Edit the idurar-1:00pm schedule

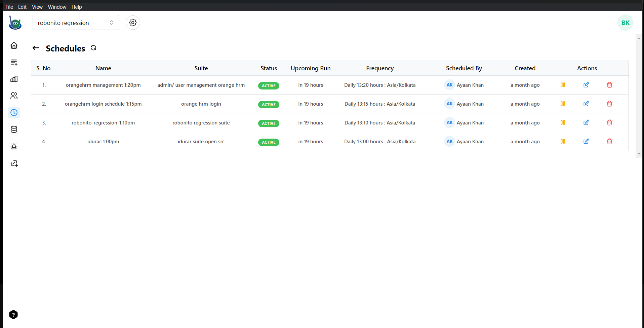click(x=586, y=141)
